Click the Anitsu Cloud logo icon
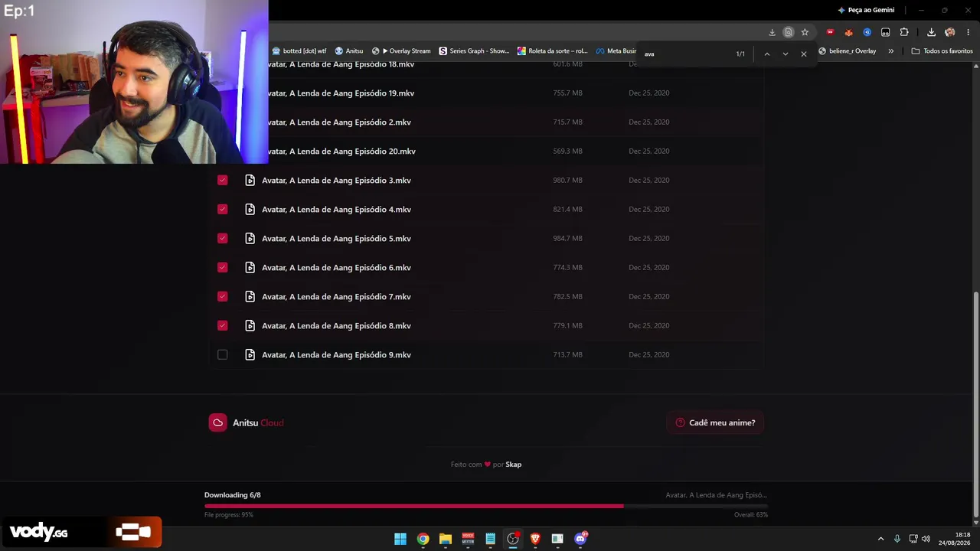This screenshot has width=980, height=551. pyautogui.click(x=218, y=422)
